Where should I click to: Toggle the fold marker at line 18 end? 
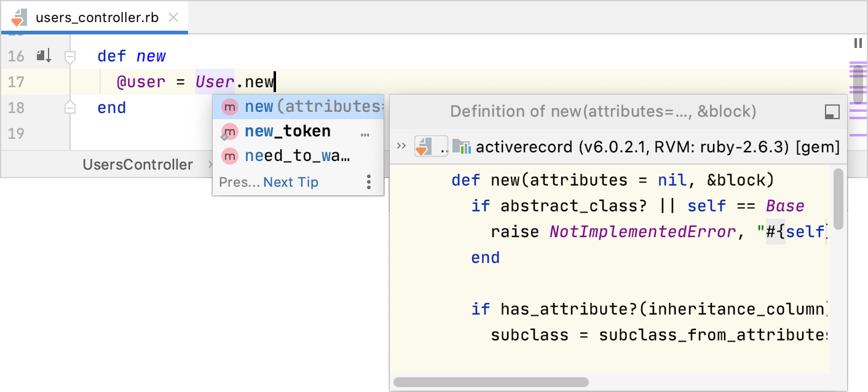pyautogui.click(x=70, y=108)
